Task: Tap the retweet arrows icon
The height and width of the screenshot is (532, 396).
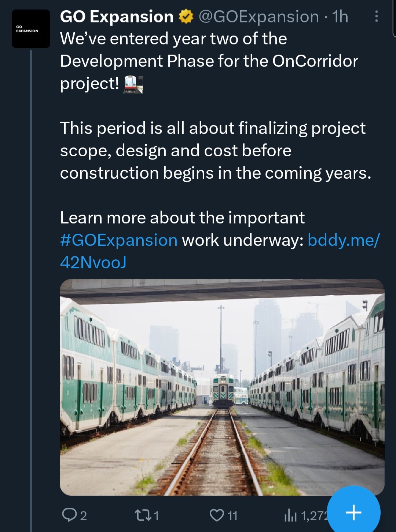Action: (x=143, y=515)
